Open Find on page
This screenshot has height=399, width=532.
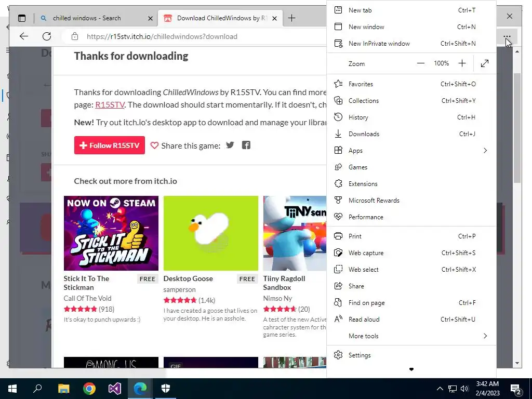click(x=411, y=303)
